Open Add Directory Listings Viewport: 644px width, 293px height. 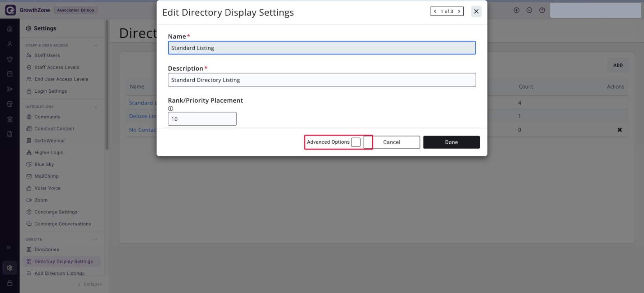[x=60, y=273]
